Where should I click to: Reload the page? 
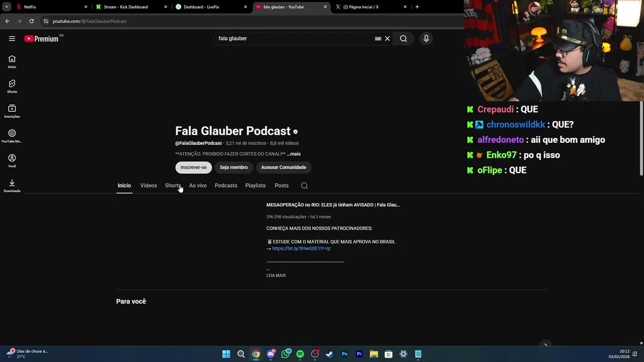pyautogui.click(x=31, y=21)
